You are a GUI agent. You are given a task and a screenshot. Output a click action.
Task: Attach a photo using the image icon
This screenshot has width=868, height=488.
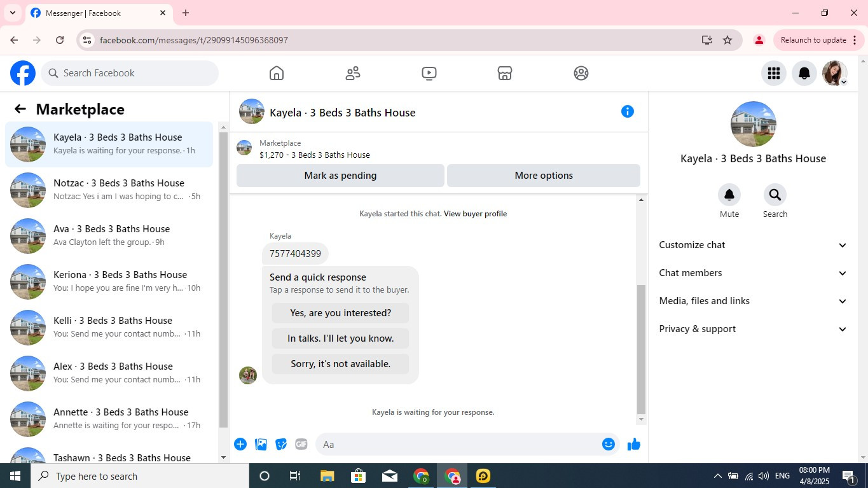tap(261, 444)
